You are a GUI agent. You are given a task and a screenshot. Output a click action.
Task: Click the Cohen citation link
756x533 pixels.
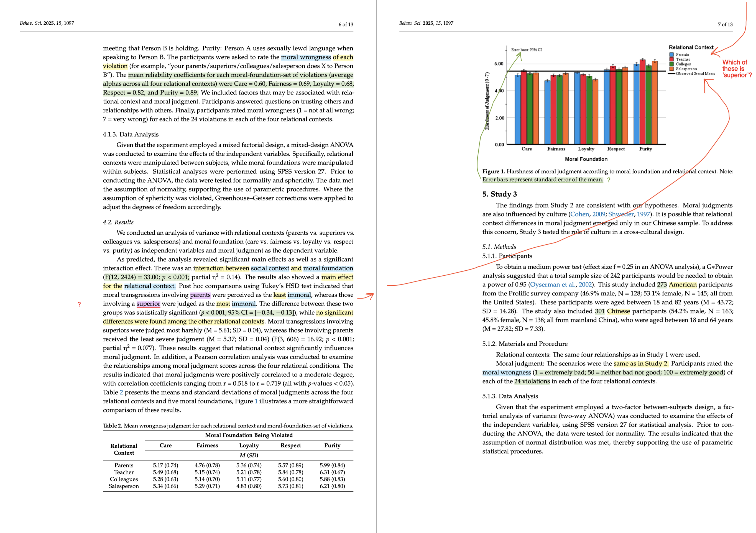(x=579, y=214)
